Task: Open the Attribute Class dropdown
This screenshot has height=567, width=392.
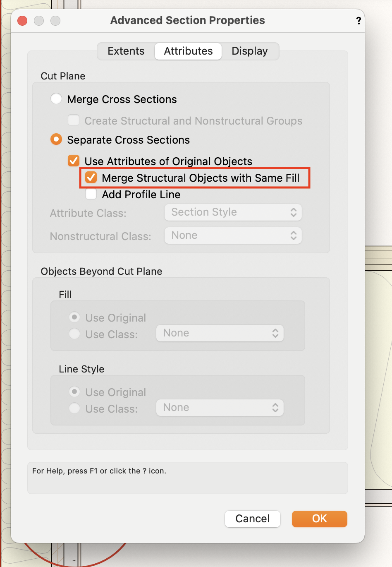Action: click(233, 212)
